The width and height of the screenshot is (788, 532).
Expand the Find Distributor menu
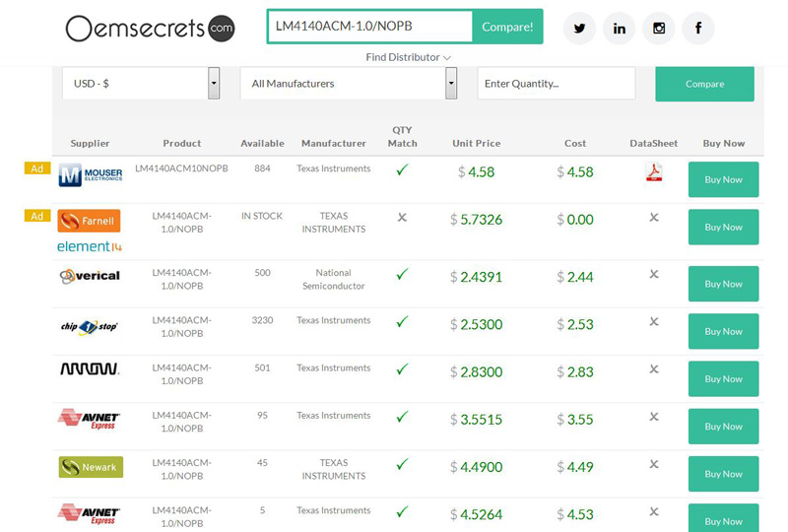(408, 57)
